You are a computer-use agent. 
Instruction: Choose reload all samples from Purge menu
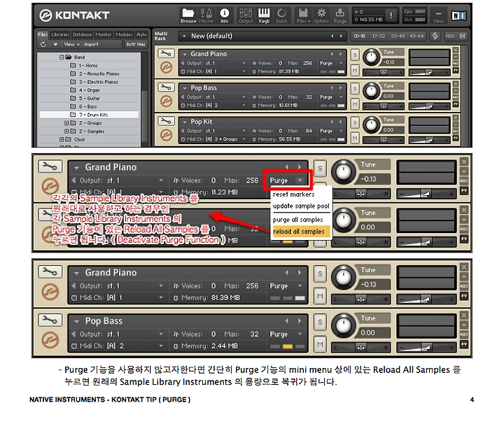pos(301,232)
